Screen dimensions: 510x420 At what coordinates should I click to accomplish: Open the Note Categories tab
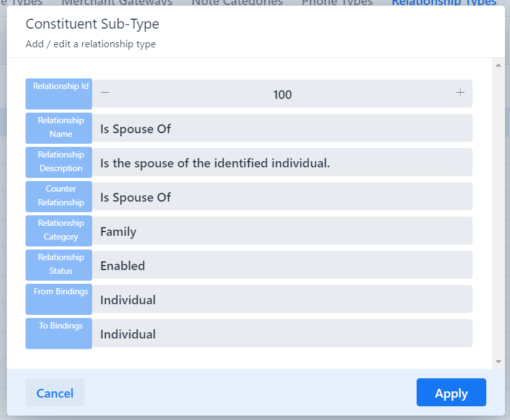click(x=237, y=2)
